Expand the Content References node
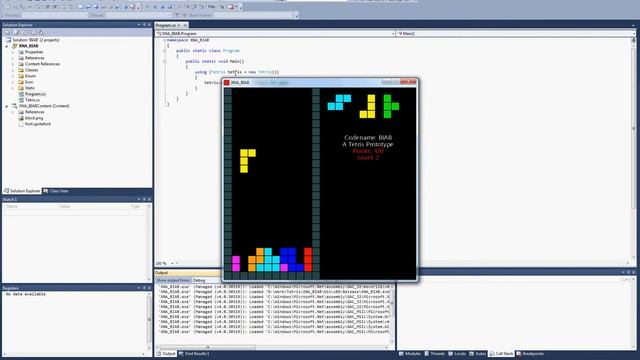The height and width of the screenshot is (360, 640). click(13, 64)
